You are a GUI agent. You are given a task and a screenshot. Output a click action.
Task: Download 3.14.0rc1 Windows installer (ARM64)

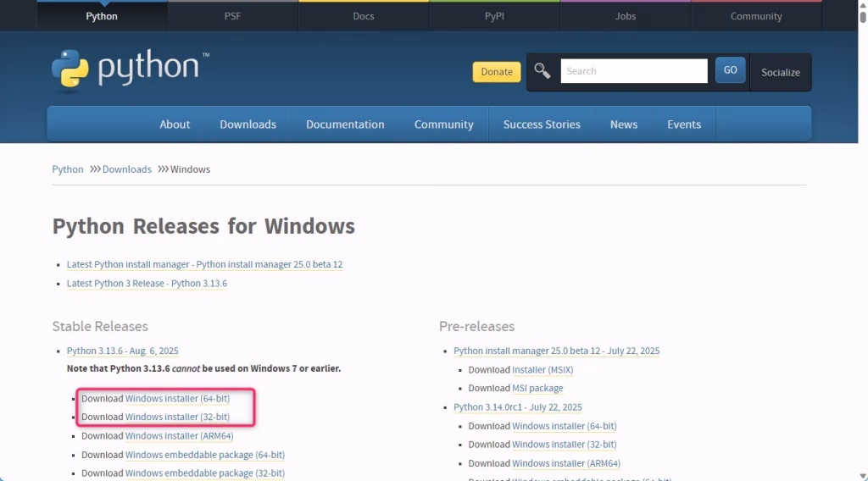tap(565, 463)
